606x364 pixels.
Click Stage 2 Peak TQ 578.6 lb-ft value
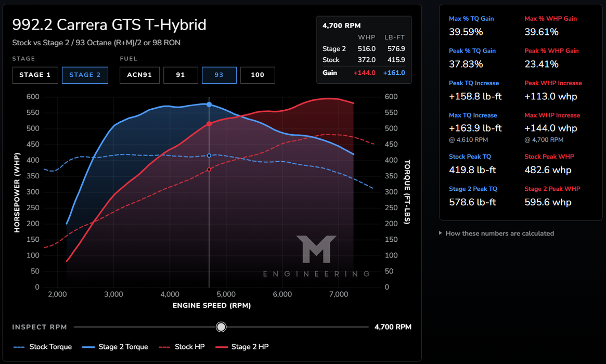tap(472, 202)
